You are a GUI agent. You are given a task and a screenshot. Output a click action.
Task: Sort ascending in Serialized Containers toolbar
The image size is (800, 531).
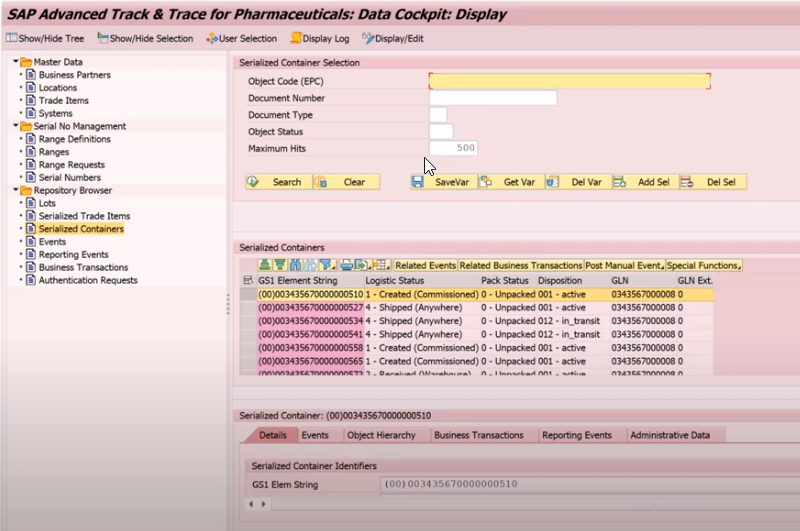pos(265,265)
